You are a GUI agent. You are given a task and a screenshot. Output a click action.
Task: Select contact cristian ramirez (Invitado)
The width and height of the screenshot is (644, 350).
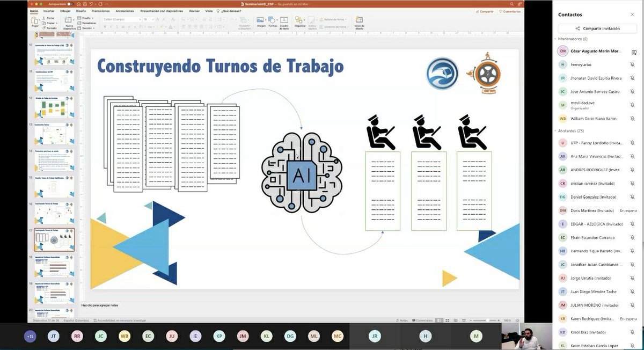click(x=597, y=183)
